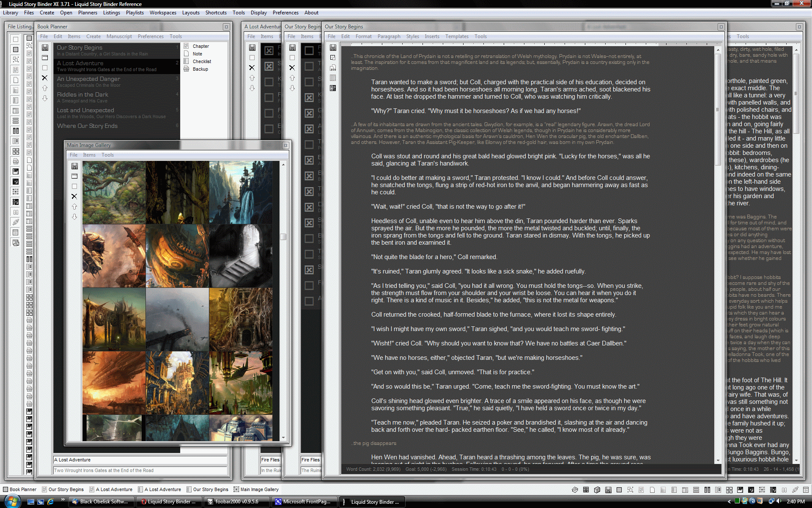Uncheck an X-marked item in the A Lost Adventure checklist
The image size is (812, 508).
[269, 66]
